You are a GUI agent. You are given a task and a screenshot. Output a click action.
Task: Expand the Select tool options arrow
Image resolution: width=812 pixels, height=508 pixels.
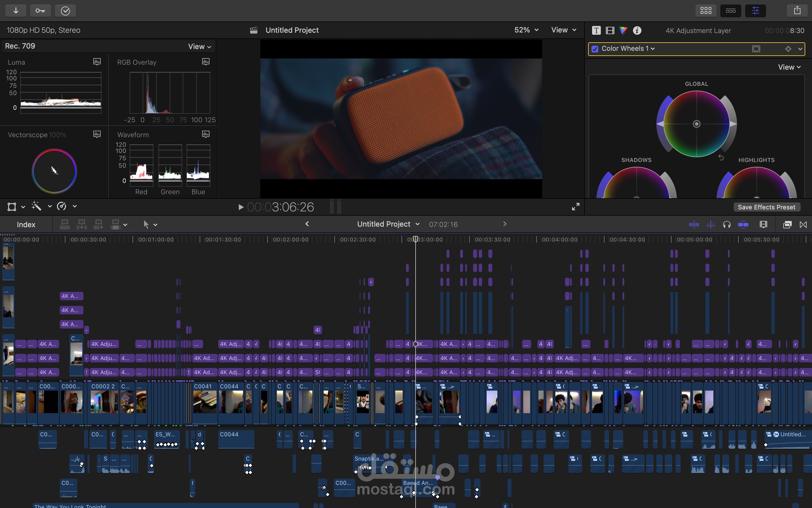click(155, 225)
